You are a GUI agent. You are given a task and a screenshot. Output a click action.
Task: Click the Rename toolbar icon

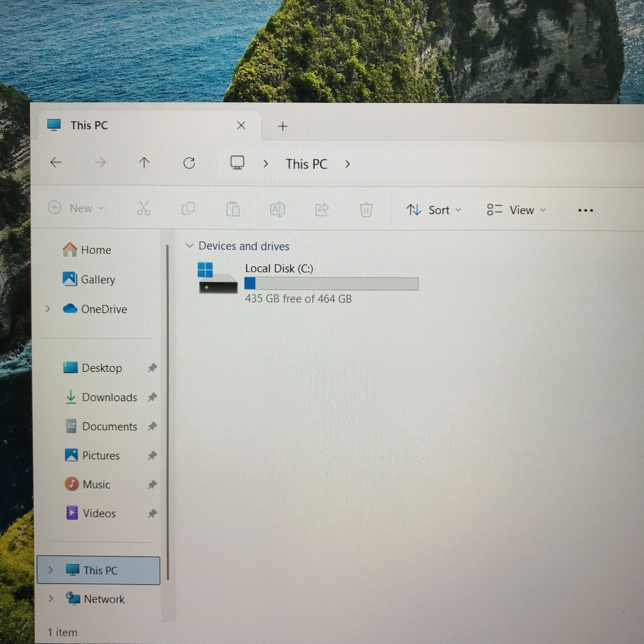(x=277, y=209)
